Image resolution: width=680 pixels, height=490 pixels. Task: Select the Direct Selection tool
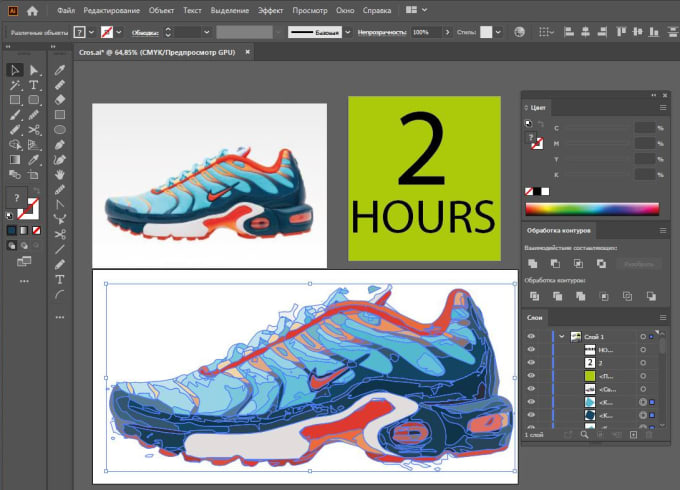[x=34, y=70]
